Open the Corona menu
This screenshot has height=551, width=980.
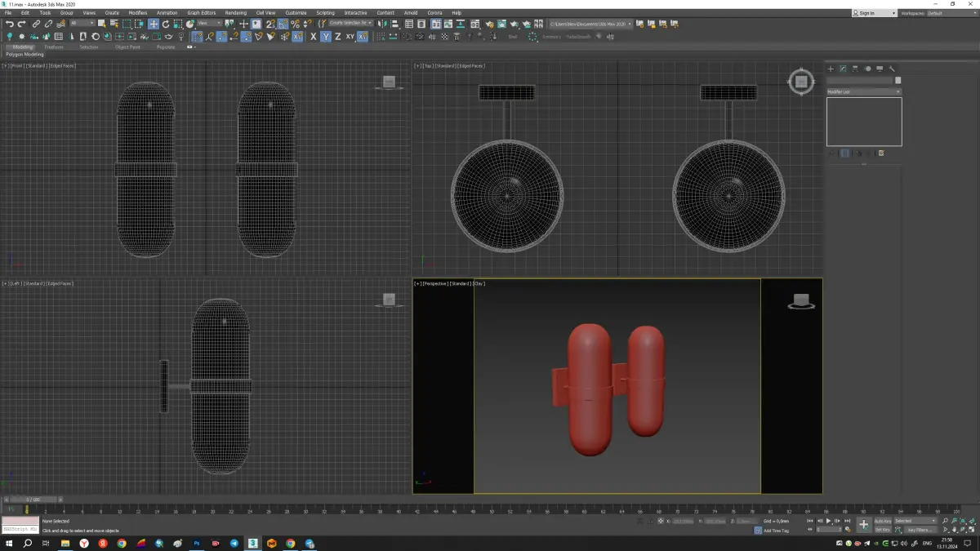(x=435, y=13)
